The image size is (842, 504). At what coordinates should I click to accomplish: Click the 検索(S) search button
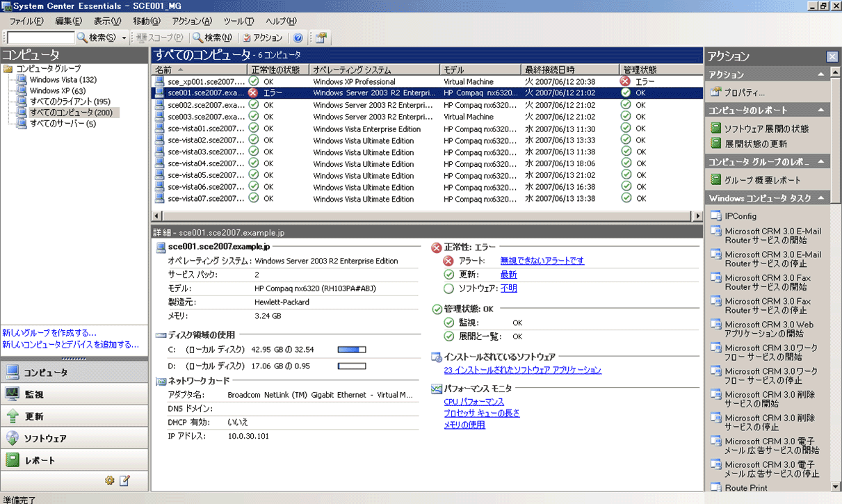(97, 38)
